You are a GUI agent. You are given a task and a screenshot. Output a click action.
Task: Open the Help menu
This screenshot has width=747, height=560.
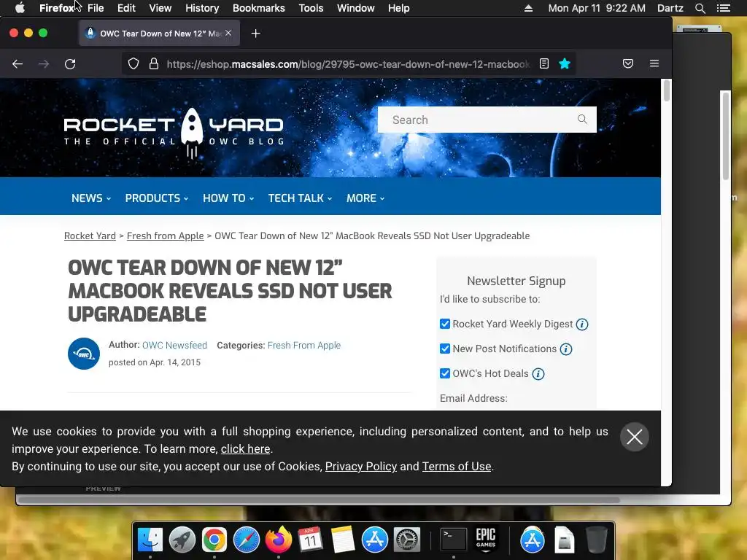pos(399,8)
